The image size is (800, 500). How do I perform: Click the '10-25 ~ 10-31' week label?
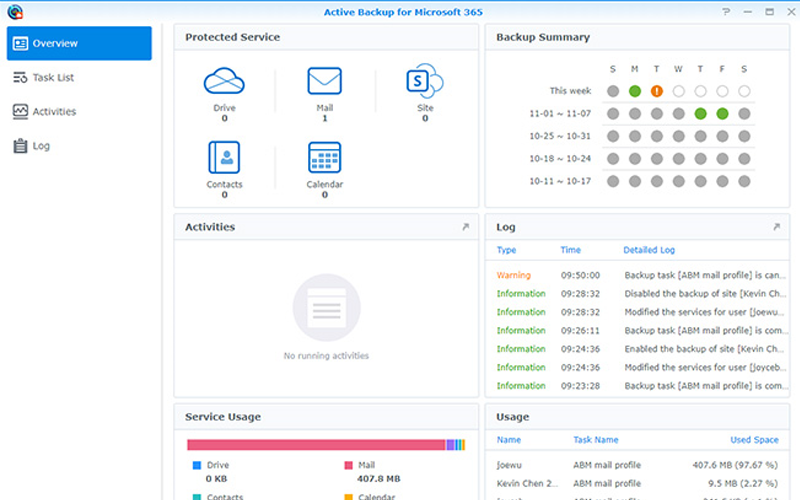tap(560, 136)
